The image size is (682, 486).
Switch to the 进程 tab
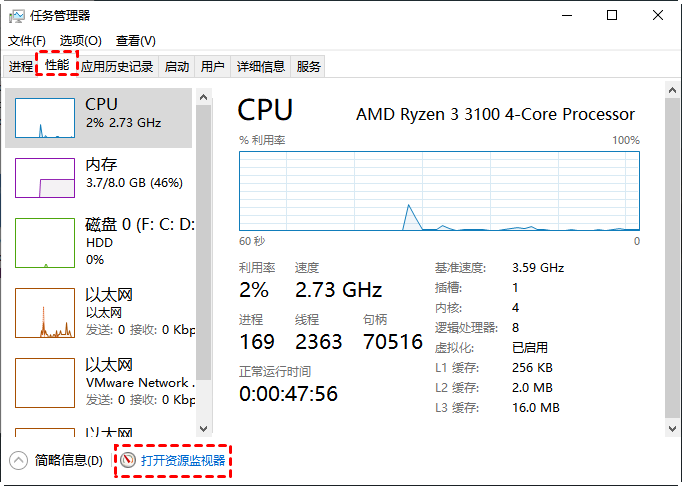pos(21,67)
